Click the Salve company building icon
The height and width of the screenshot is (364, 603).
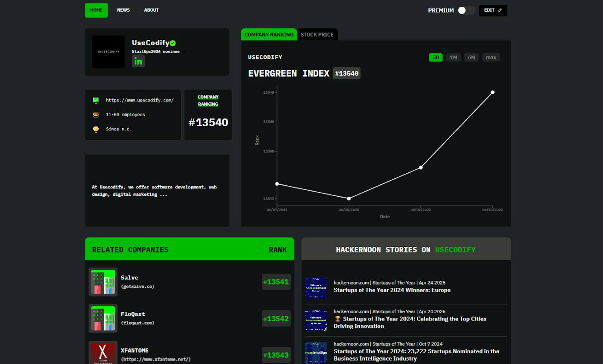103,282
